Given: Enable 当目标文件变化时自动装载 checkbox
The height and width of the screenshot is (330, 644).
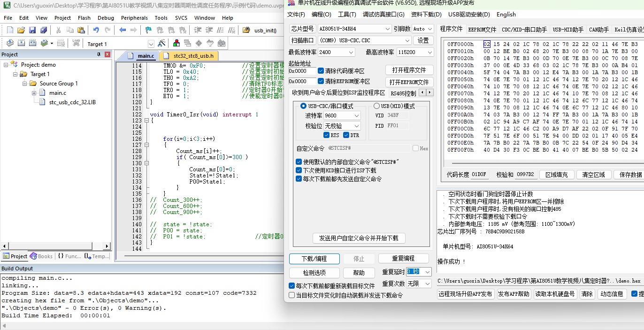Looking at the screenshot, I should point(292,295).
